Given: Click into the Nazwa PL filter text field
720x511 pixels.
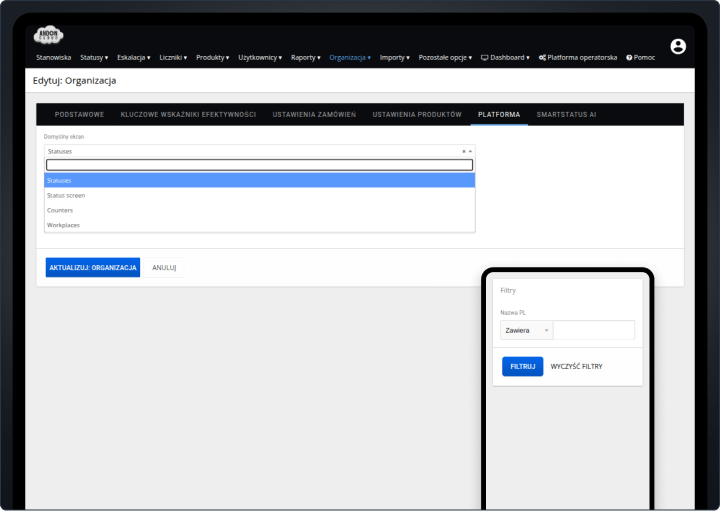Looking at the screenshot, I should 594,330.
